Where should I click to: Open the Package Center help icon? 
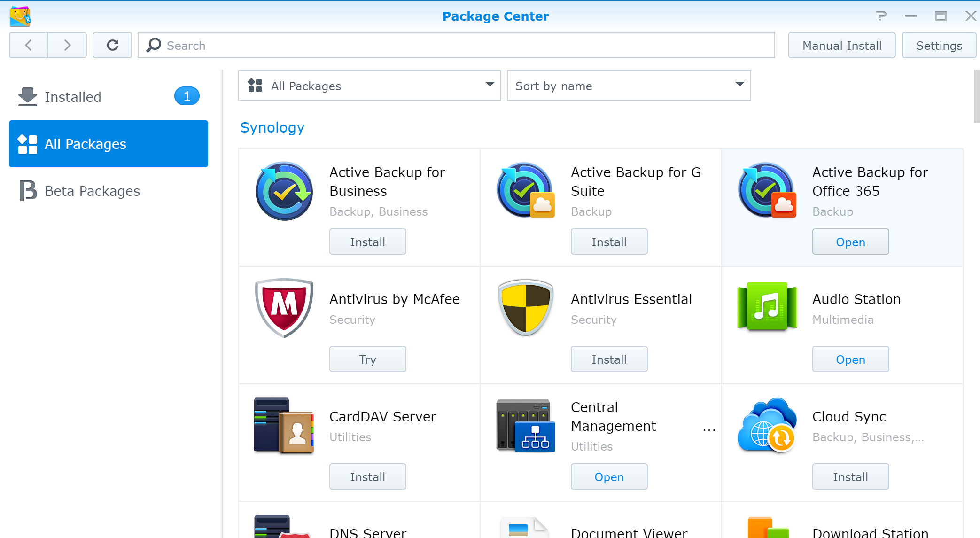pos(882,16)
